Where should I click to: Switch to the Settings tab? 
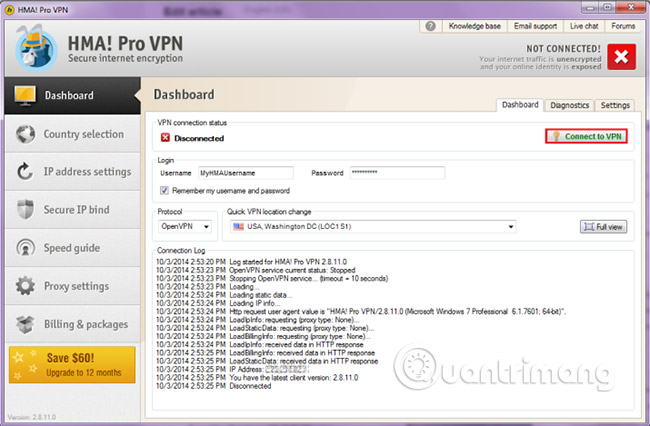(615, 105)
